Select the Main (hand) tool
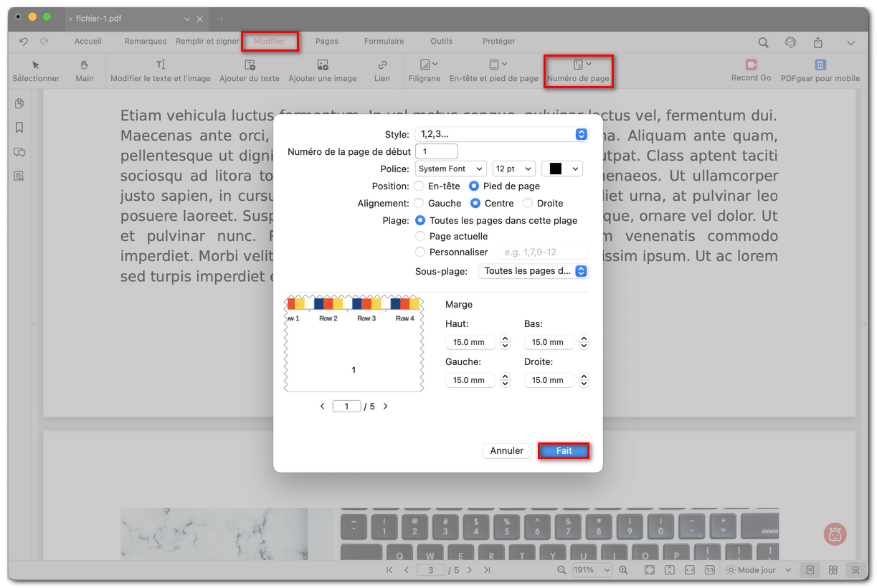 pyautogui.click(x=84, y=71)
